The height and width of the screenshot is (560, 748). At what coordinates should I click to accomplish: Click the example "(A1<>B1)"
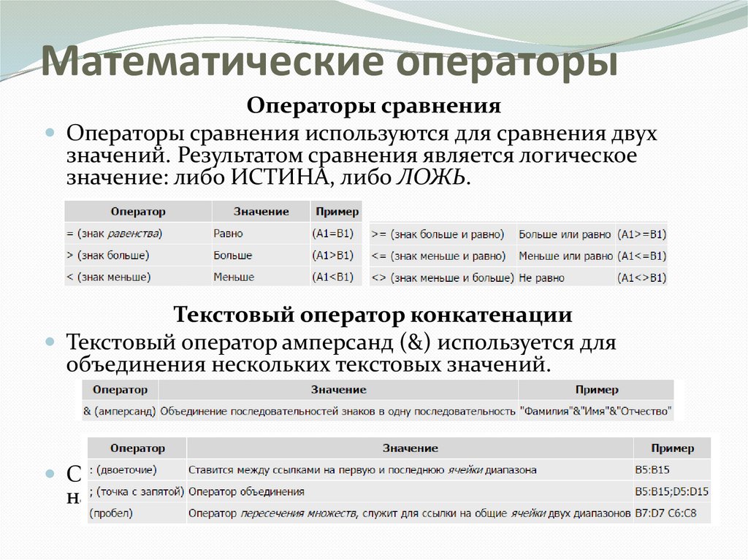641,277
